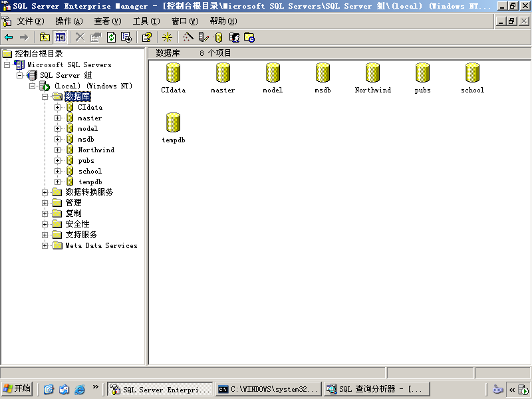Expand Northwind node in the tree
Screen dimensions: 532x399
pos(57,150)
